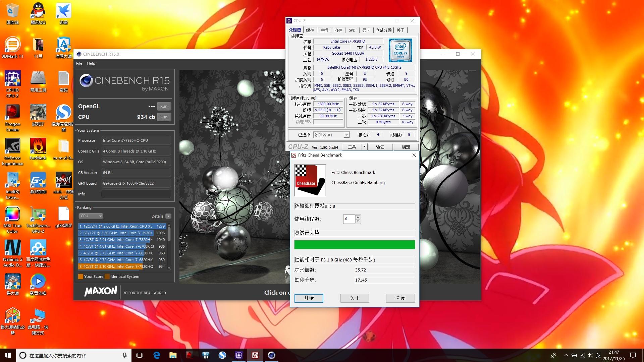The width and height of the screenshot is (644, 362).
Task: Click the 工具 button in CPU-Z
Action: pyautogui.click(x=352, y=147)
